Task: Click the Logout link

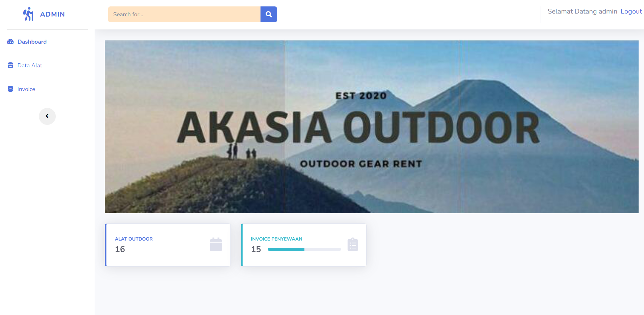Action: pos(631,12)
